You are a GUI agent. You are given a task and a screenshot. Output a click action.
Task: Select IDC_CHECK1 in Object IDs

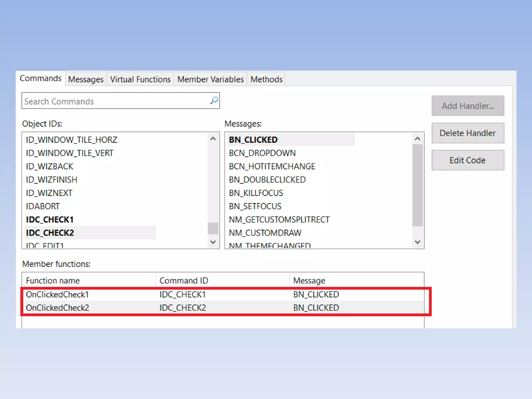(x=50, y=220)
